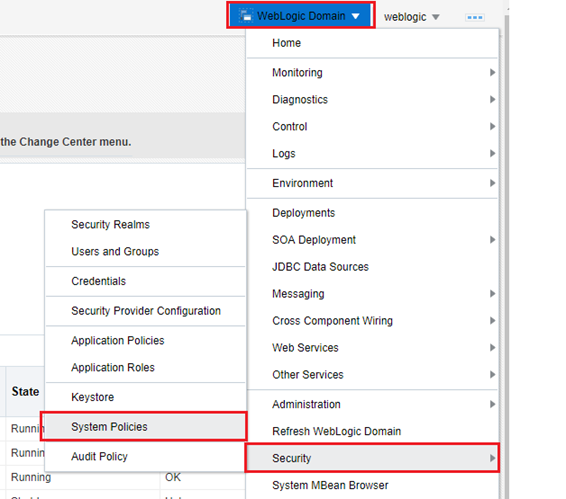
Task: Open Credentials in Security submenu
Action: [x=145, y=281]
